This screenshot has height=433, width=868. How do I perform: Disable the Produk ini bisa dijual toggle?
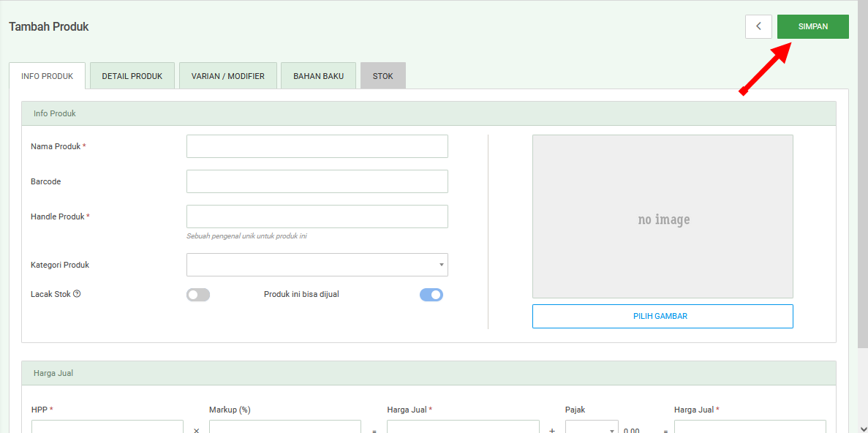point(431,295)
